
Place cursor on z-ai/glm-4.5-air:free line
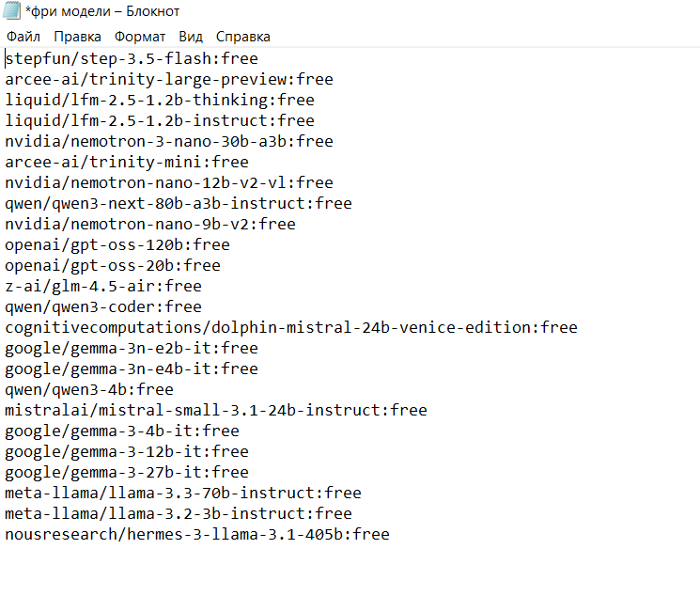click(103, 286)
